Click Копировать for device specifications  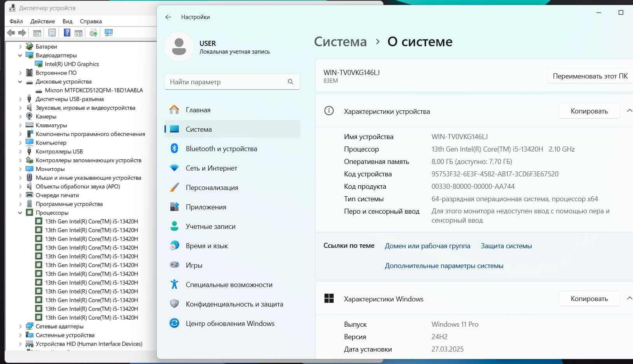coord(589,111)
